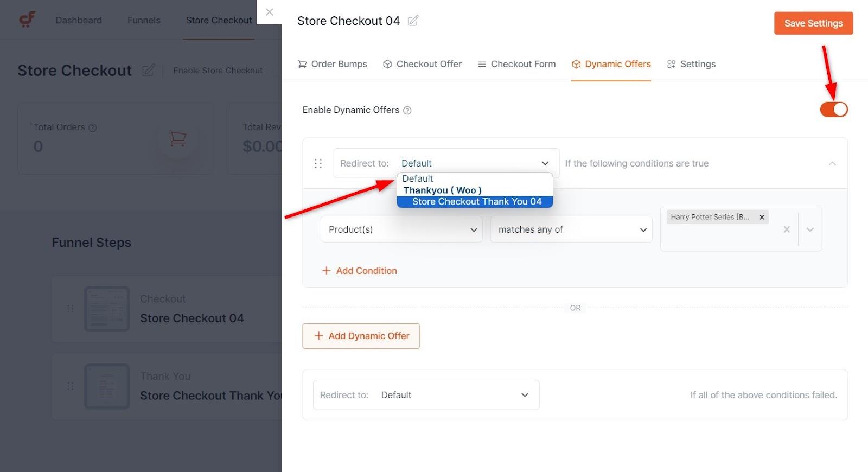Screen dimensions: 868x472
Task: Click Add Condition link
Action: 360,271
